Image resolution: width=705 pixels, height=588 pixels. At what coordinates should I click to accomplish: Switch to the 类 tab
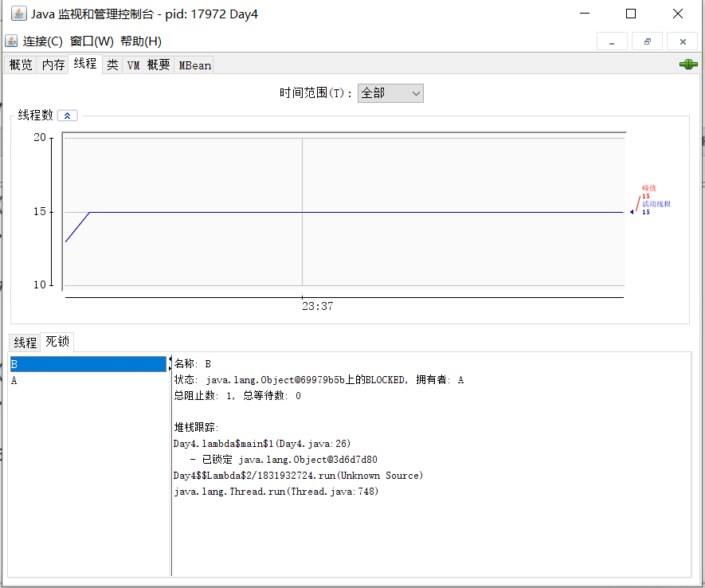pos(112,65)
